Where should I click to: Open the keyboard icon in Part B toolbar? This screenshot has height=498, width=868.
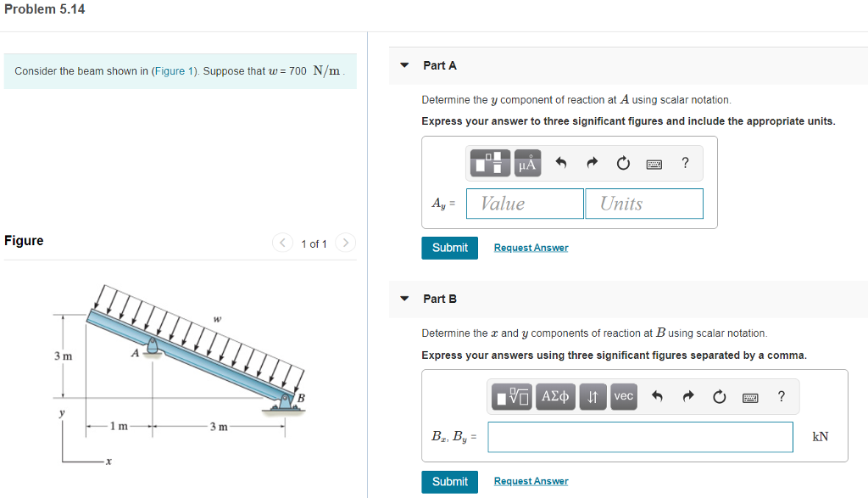749,396
